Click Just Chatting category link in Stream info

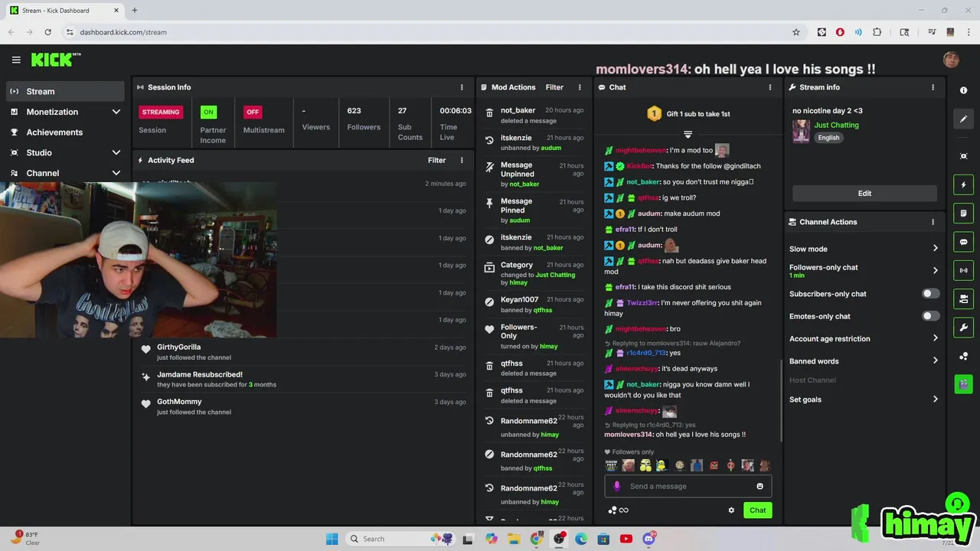coord(836,125)
